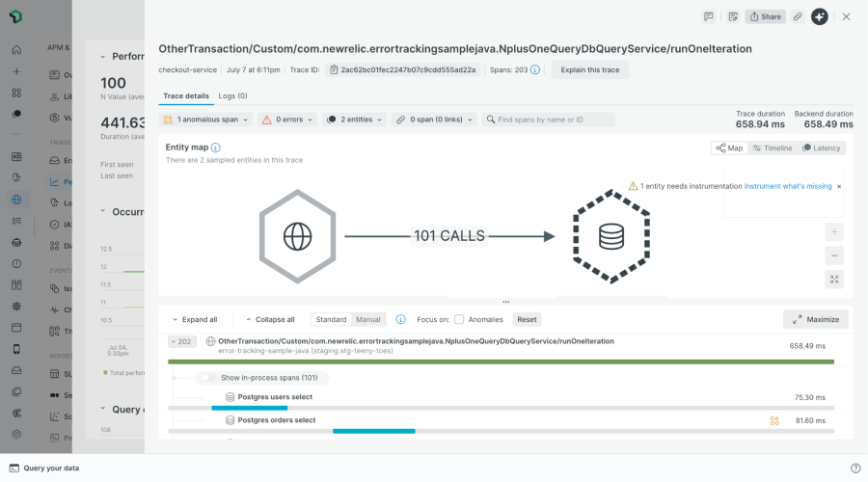
Task: Close the trace details panel
Action: tap(847, 16)
